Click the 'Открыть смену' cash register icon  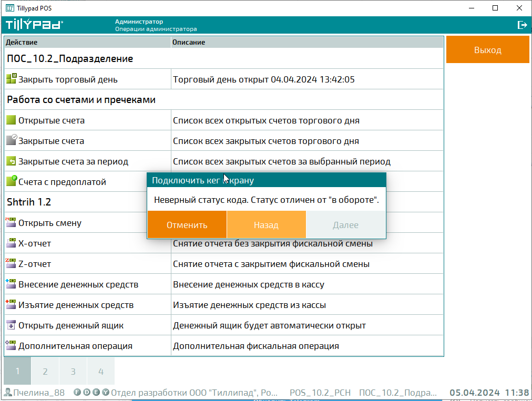[x=11, y=222]
